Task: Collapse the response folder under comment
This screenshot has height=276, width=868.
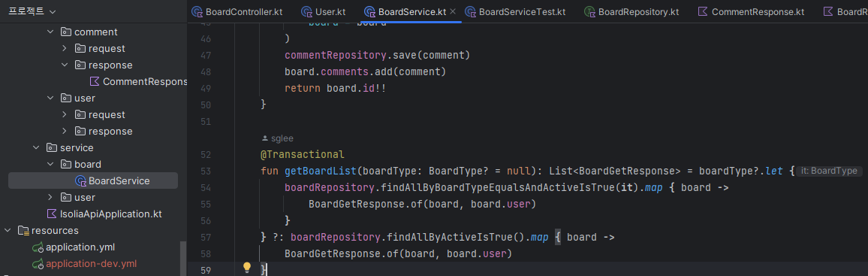Action: (x=65, y=65)
